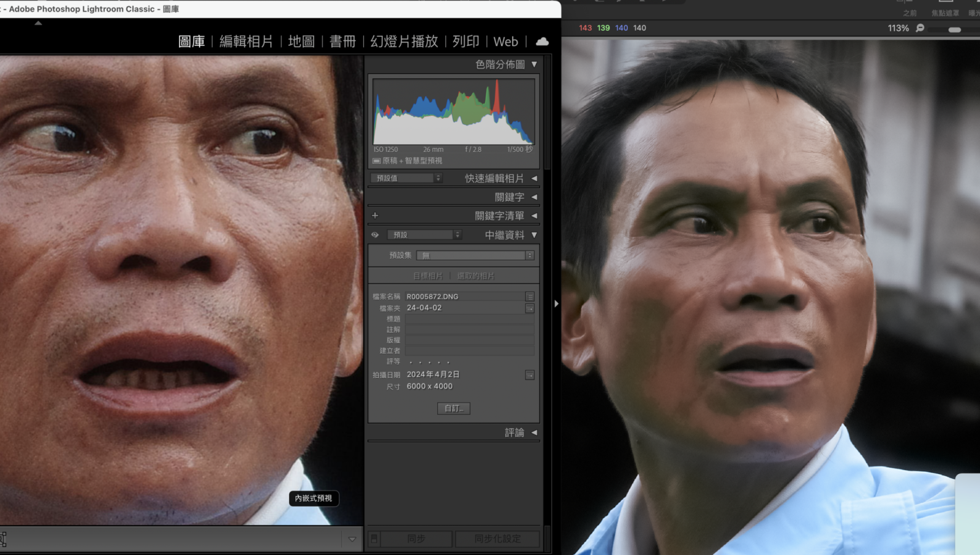Collapse the 色階分佈圖 histogram panel
The image size is (980, 555).
coord(534,64)
